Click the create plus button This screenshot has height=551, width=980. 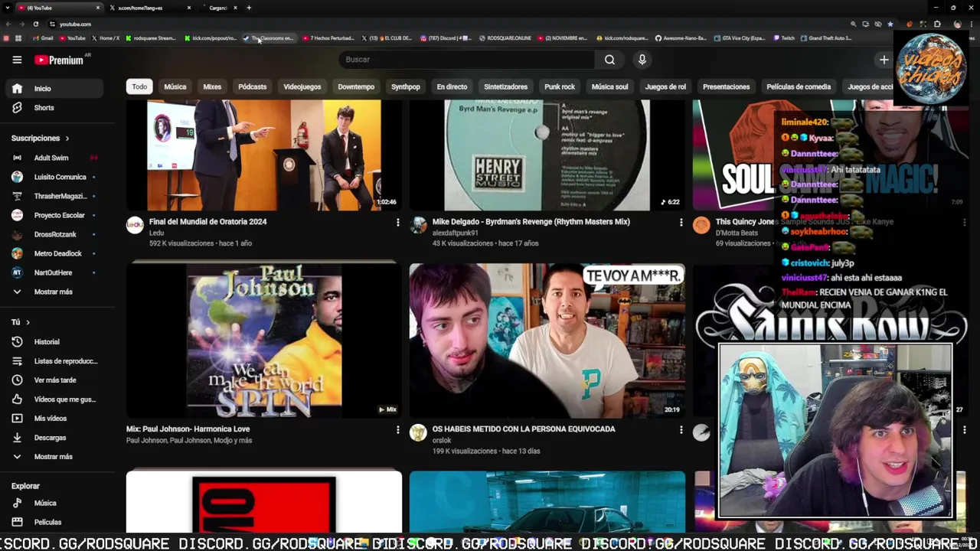pyautogui.click(x=884, y=60)
